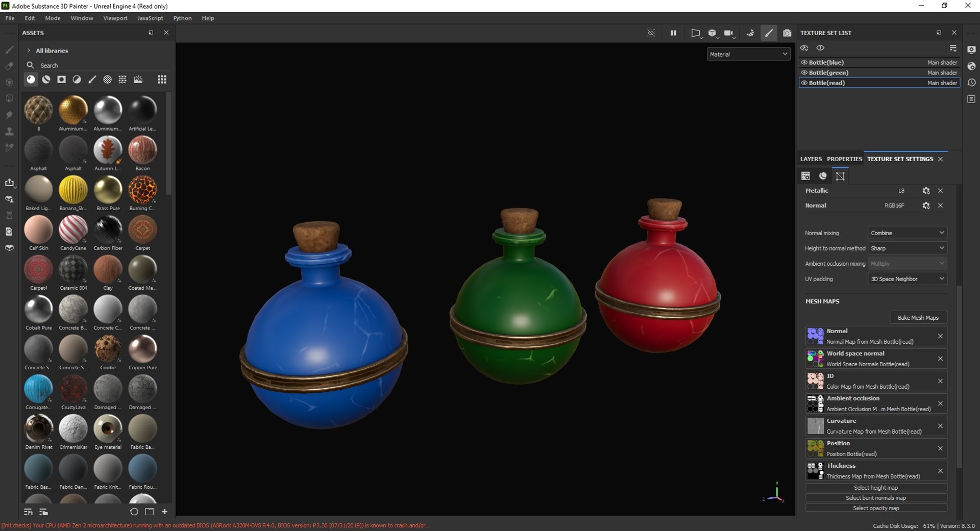Open the Viewport menu

pos(115,18)
